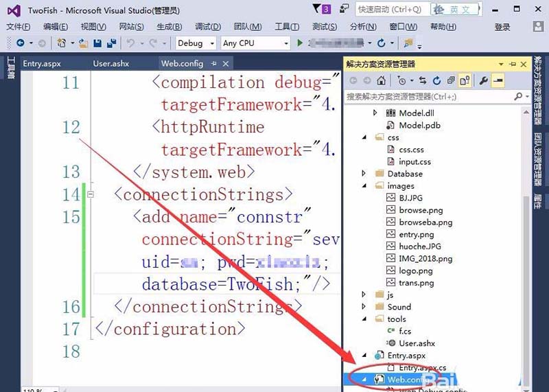
Task: Click the Undo toolbar icon
Action: (130, 43)
